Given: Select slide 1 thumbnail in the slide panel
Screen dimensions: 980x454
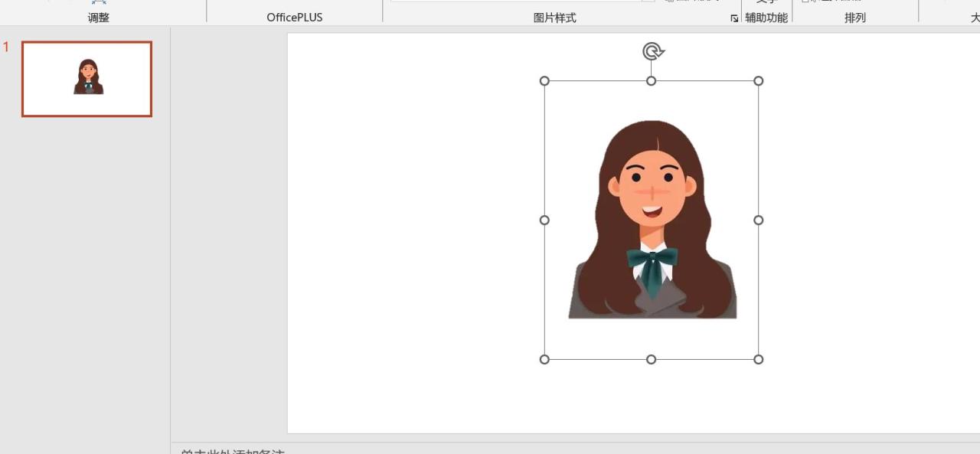Looking at the screenshot, I should [x=86, y=78].
